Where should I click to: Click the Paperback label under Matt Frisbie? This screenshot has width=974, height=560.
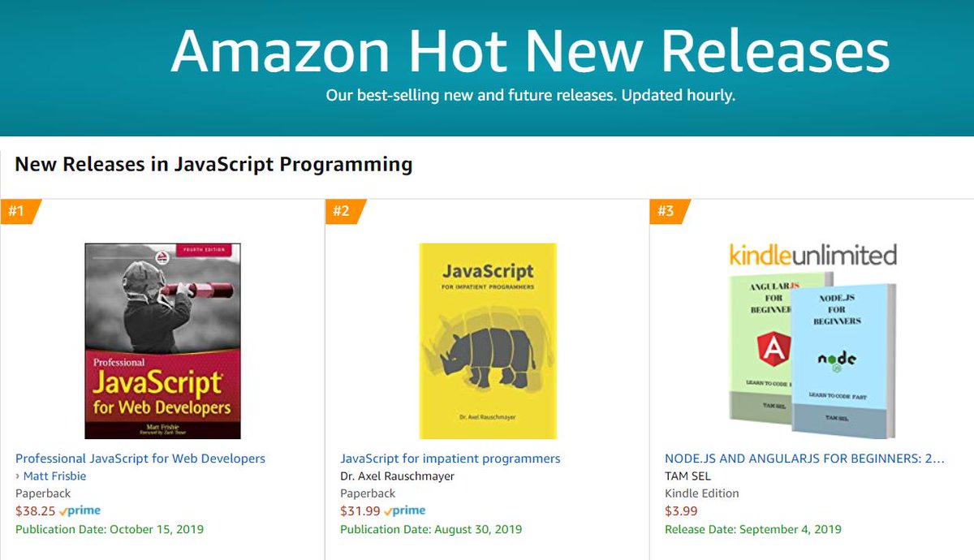point(43,493)
